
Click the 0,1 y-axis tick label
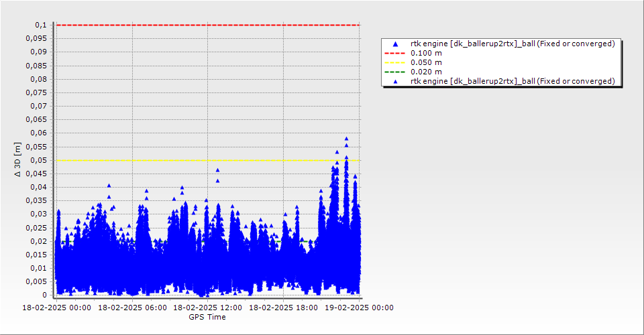coord(41,25)
